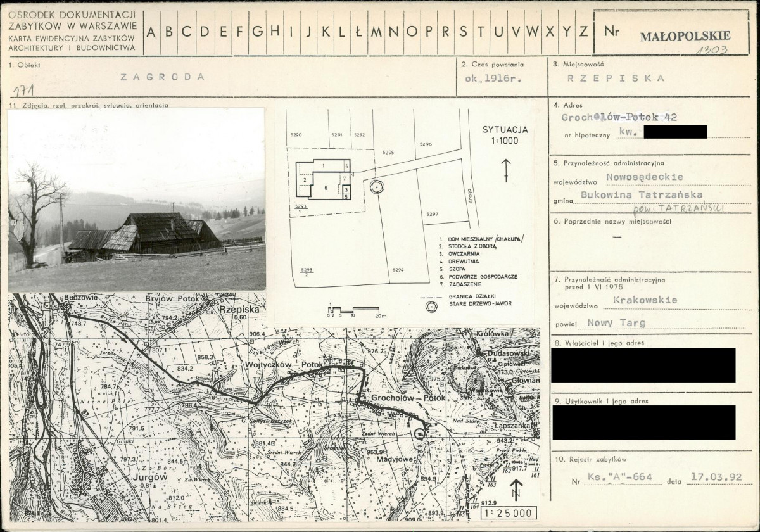Select index letter W
The image size is (760, 532).
coord(533,32)
